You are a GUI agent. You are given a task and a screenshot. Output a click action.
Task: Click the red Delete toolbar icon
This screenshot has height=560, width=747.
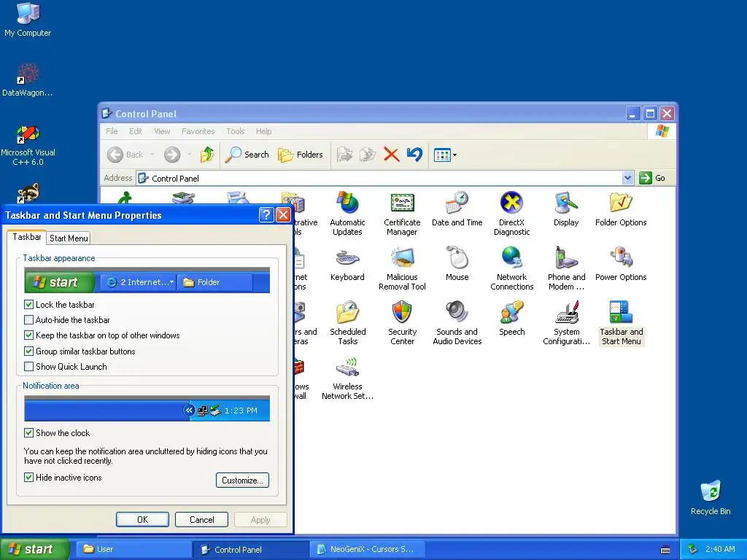pos(391,155)
